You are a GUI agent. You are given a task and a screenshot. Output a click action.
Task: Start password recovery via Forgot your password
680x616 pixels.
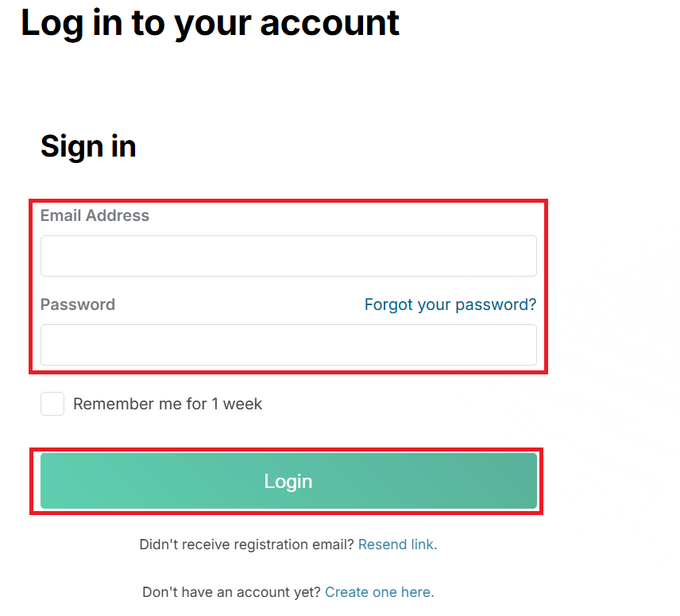[x=450, y=304]
